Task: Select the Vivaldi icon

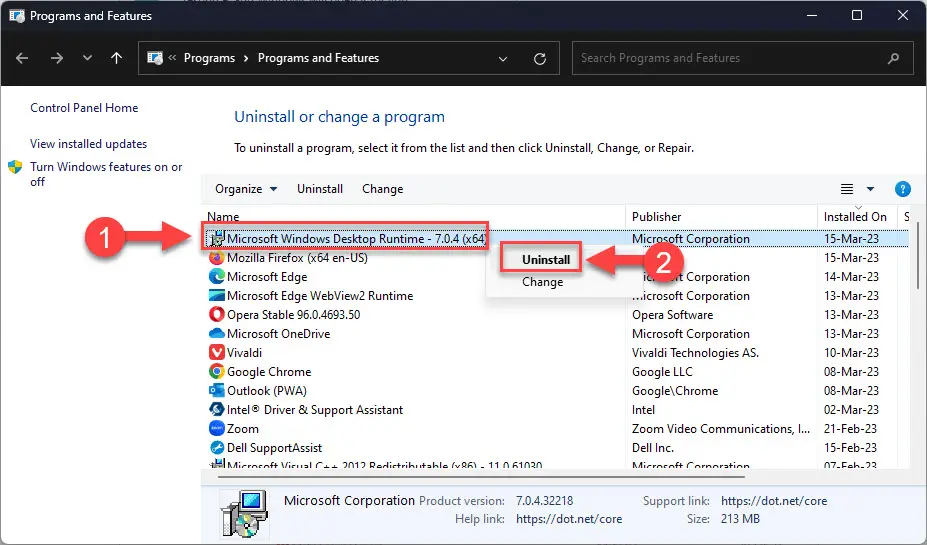Action: point(216,353)
